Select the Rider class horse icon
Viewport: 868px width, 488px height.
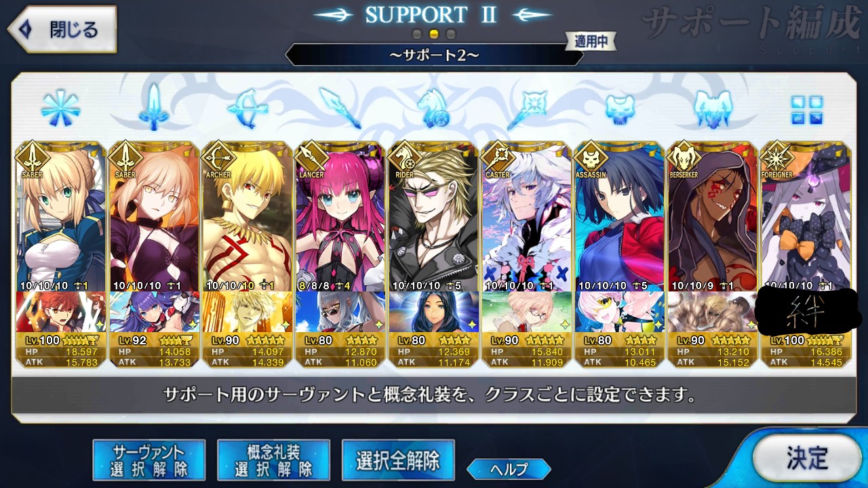coord(433,108)
